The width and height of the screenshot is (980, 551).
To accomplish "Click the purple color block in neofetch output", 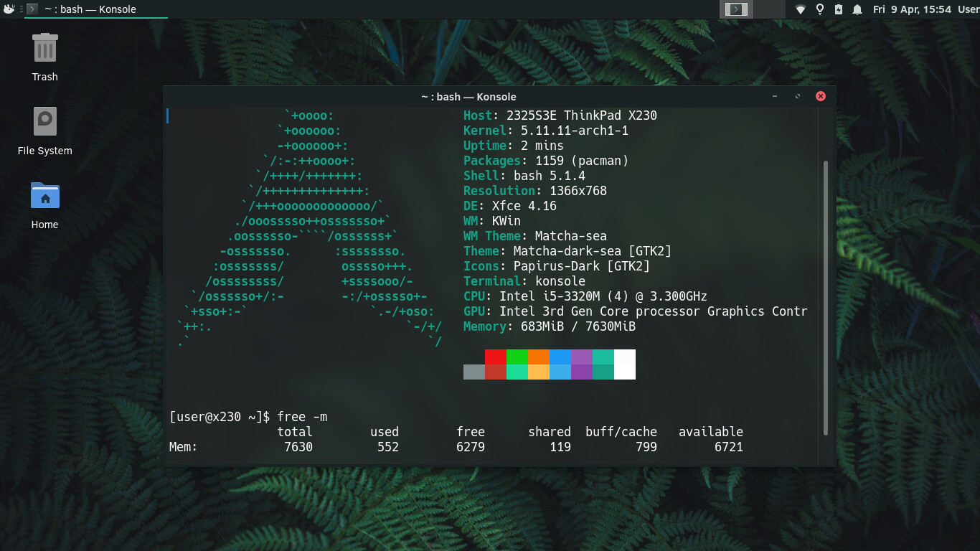I will [x=582, y=357].
